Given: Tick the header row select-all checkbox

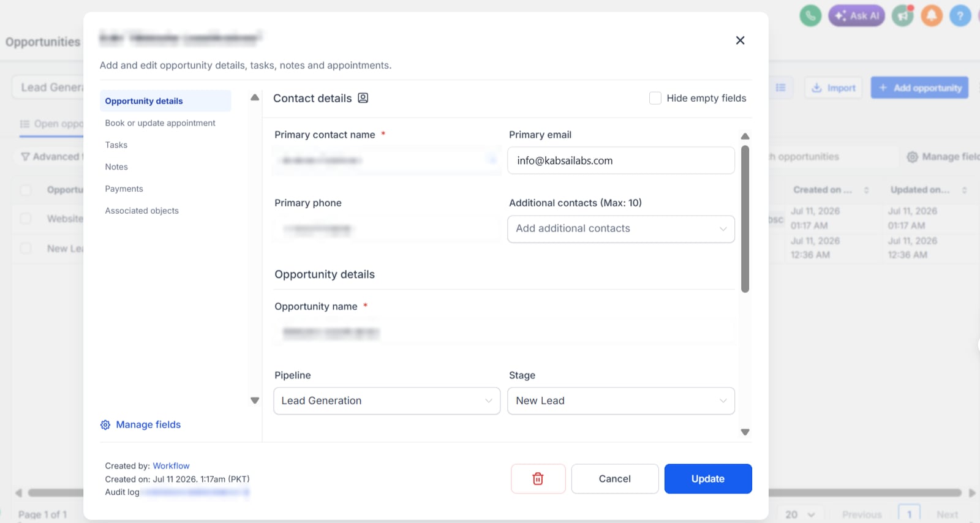Looking at the screenshot, I should [26, 190].
